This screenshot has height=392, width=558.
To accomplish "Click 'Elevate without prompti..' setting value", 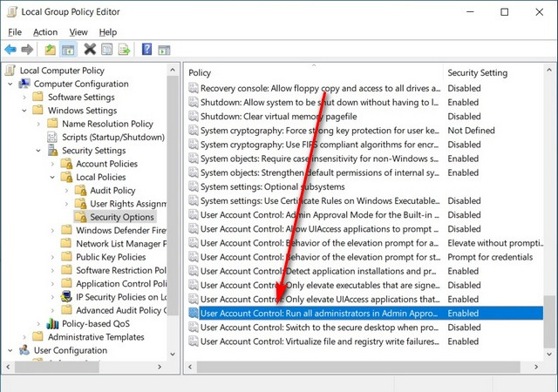I will point(495,243).
